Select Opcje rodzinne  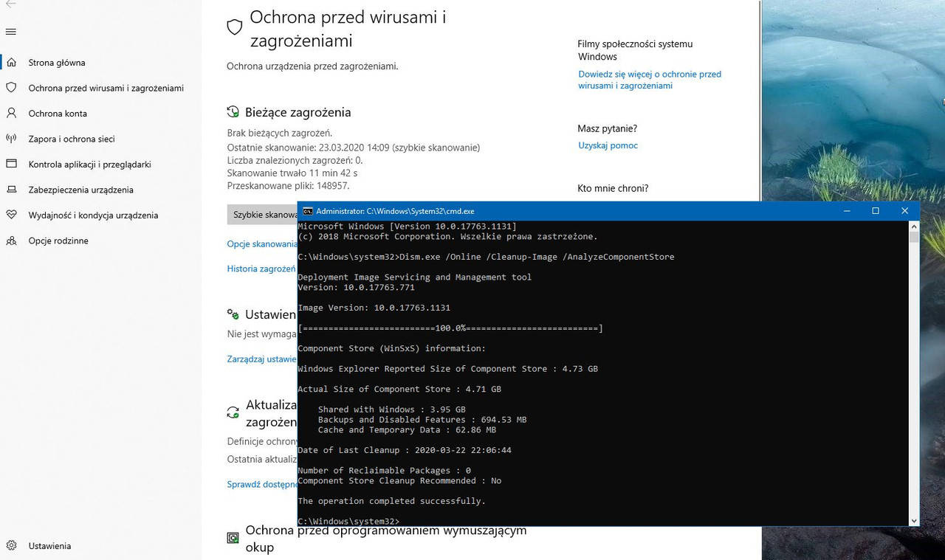(x=58, y=241)
